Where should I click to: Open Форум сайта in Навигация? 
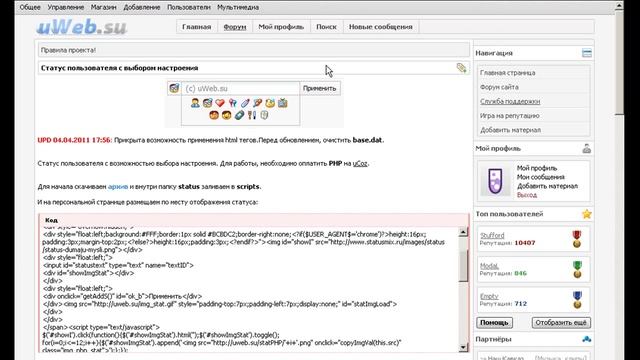tap(499, 87)
